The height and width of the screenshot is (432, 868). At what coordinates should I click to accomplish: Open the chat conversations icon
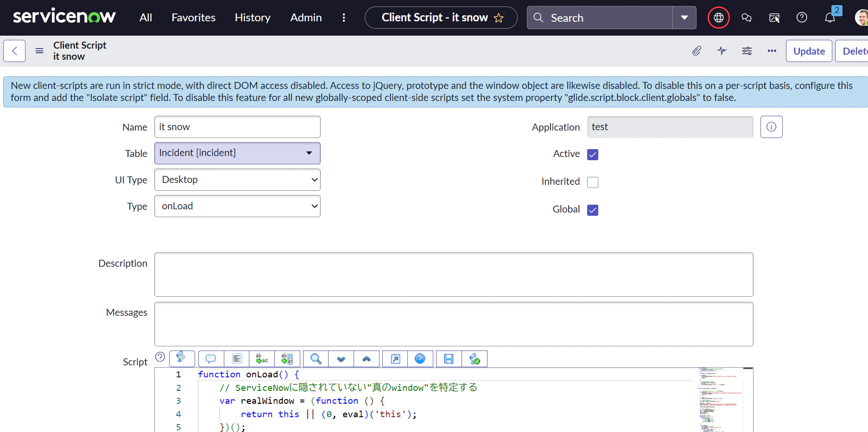coord(746,18)
